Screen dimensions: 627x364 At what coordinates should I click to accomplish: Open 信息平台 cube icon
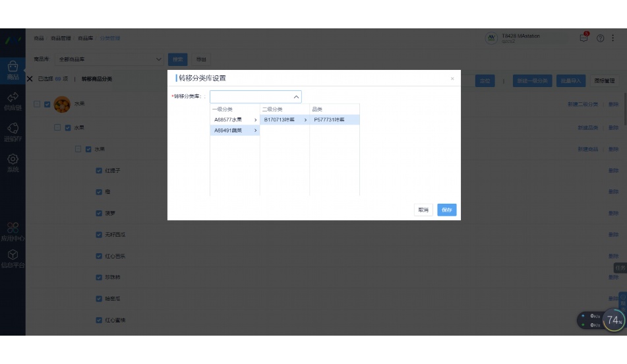tap(13, 258)
